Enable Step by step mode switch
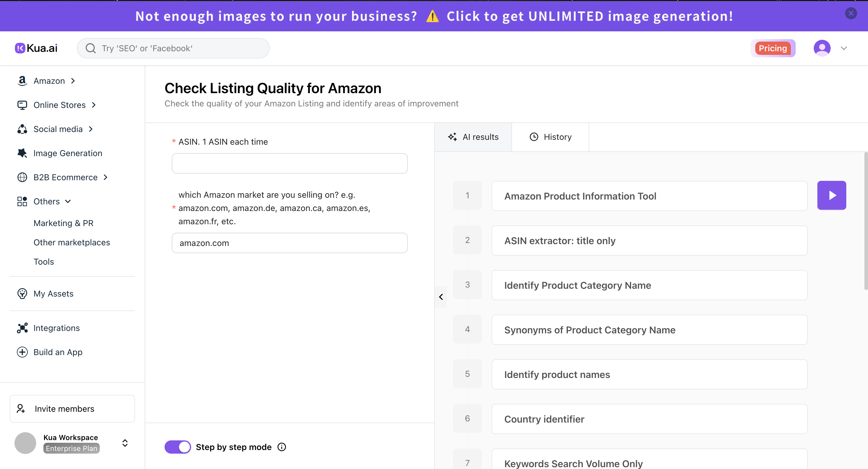868x469 pixels. tap(178, 447)
